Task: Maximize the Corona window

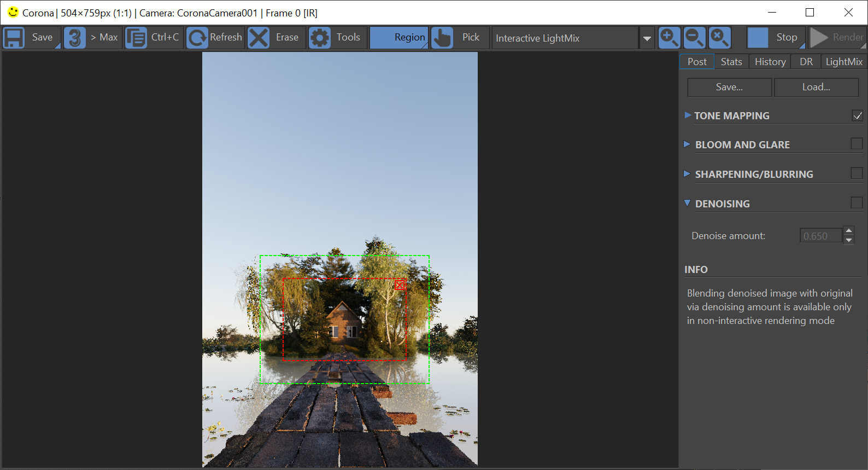Action: (810, 12)
